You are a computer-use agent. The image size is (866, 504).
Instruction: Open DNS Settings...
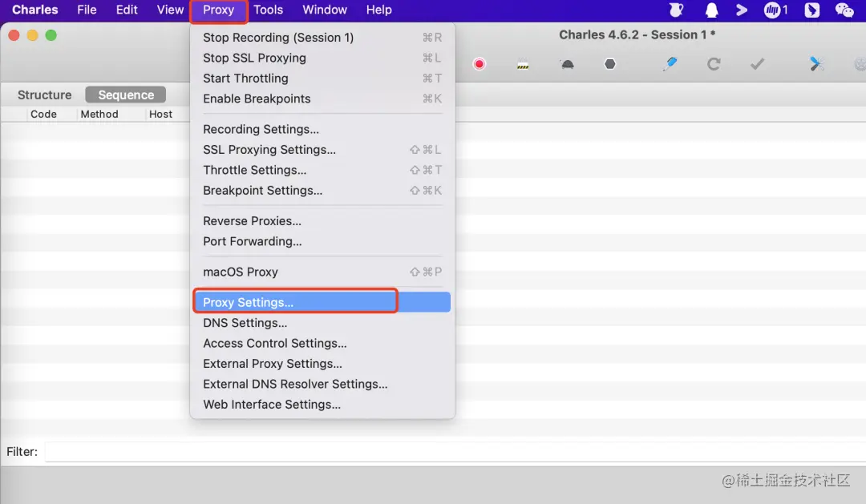[322, 323]
